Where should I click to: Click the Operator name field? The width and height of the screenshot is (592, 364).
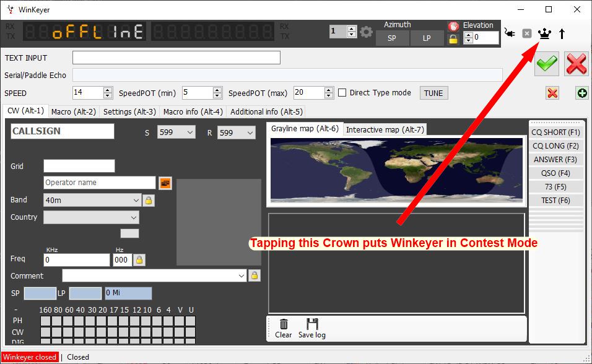(x=100, y=183)
